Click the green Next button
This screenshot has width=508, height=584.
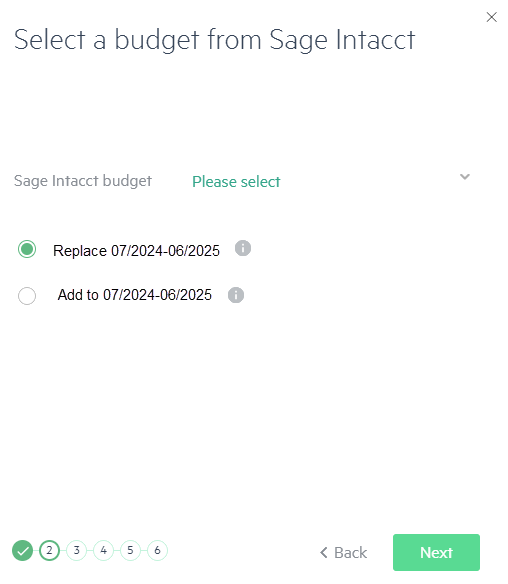click(436, 552)
